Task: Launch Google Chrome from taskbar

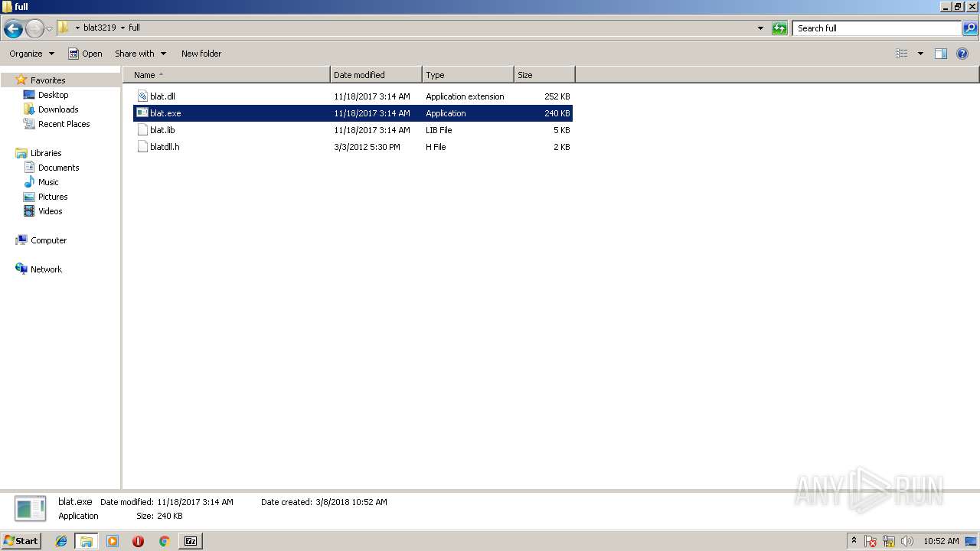Action: 164,541
